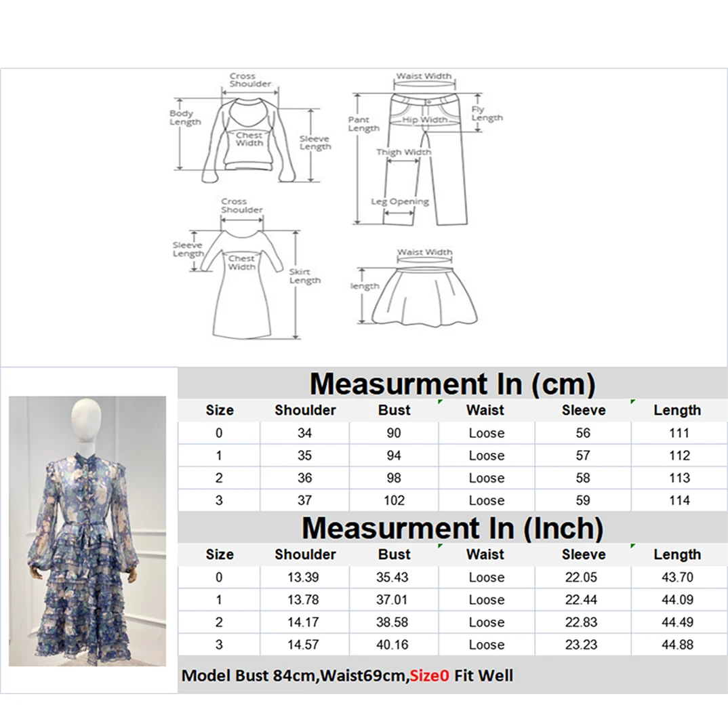This screenshot has height=728, width=728.
Task: Click 'Loose' waist cell for size 2 cm
Action: tap(487, 478)
